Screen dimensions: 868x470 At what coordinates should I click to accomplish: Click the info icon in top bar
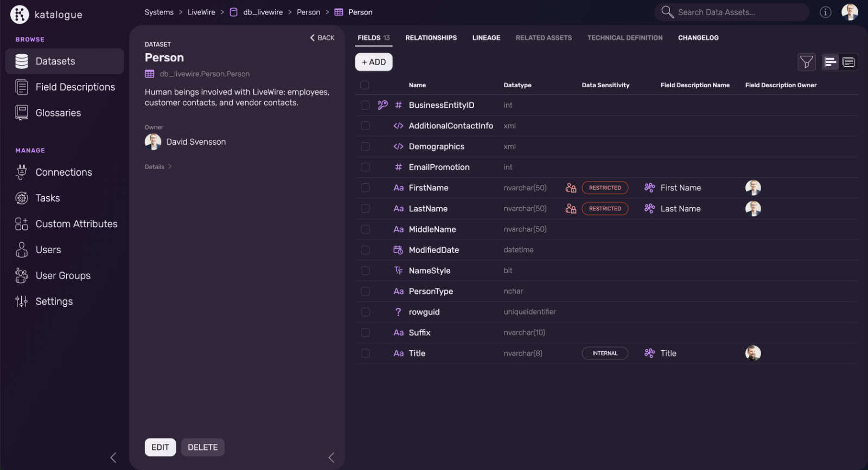pyautogui.click(x=825, y=12)
